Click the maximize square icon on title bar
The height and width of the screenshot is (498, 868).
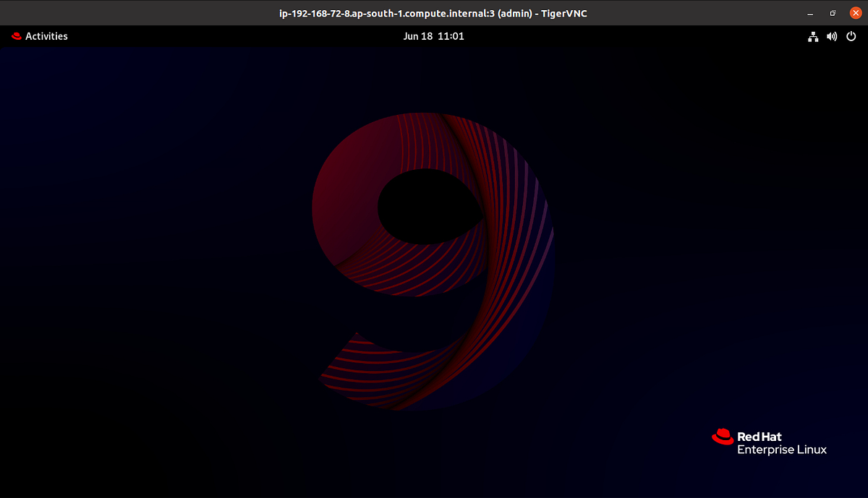click(x=833, y=13)
